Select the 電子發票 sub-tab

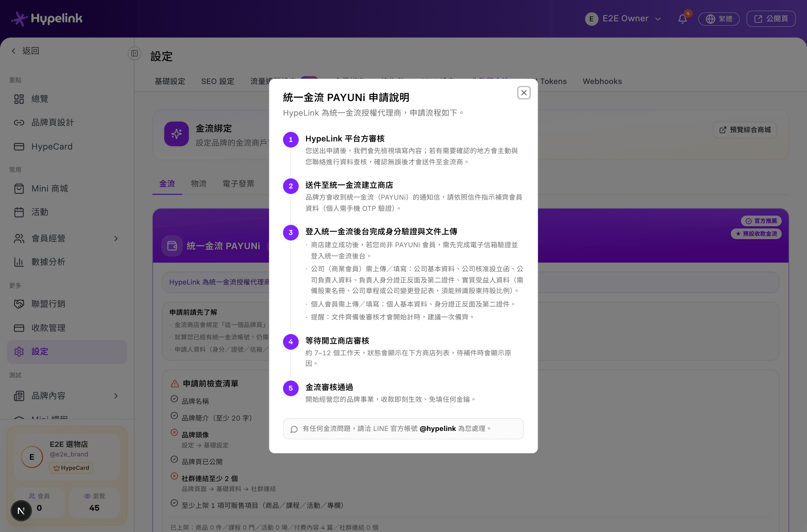238,184
